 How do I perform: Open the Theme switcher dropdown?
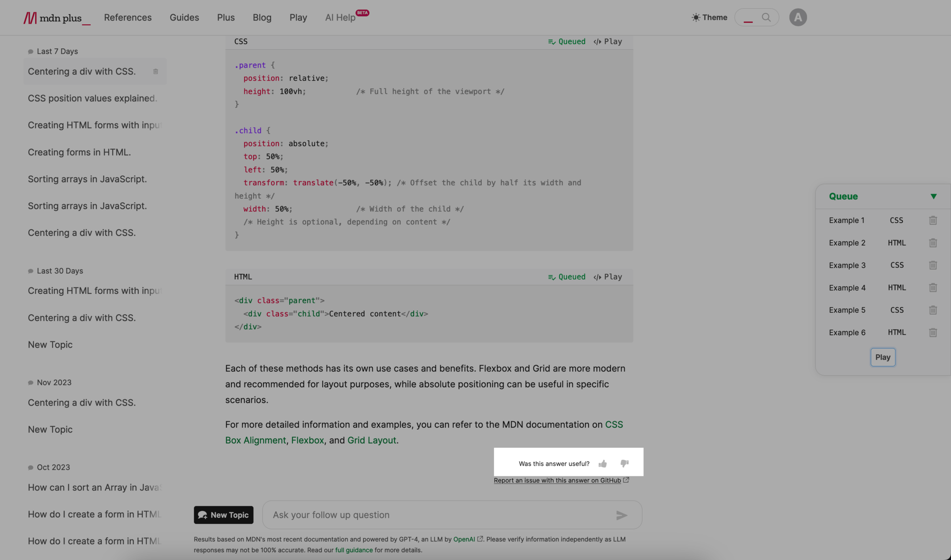click(709, 18)
